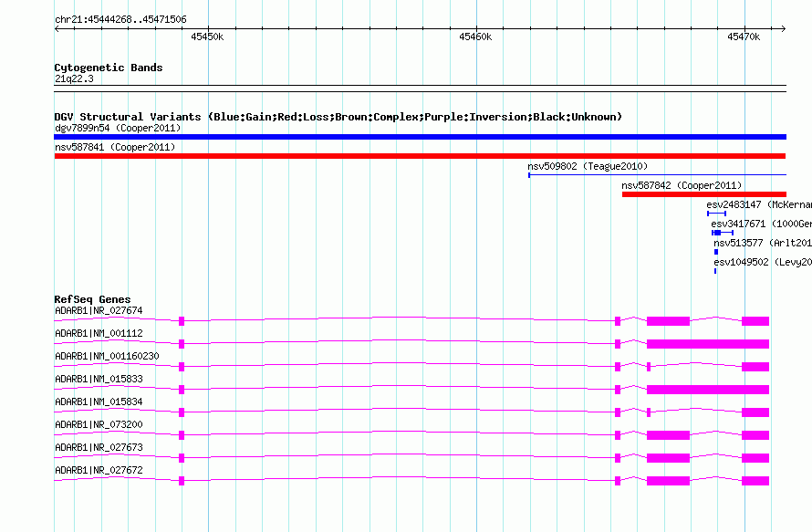Select NR_027673's small exon near 45465k
The width and height of the screenshot is (812, 532).
coord(618,458)
